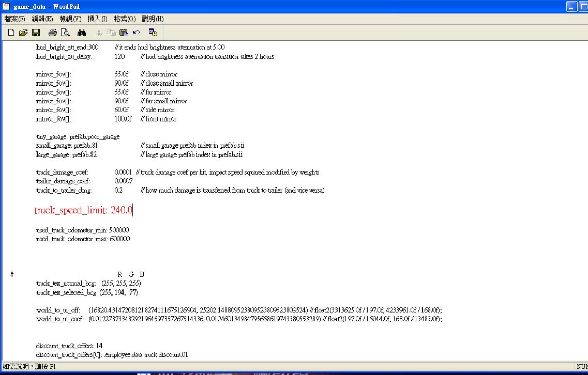Save the document with the floppy disk icon
The width and height of the screenshot is (588, 375).
pyautogui.click(x=36, y=33)
